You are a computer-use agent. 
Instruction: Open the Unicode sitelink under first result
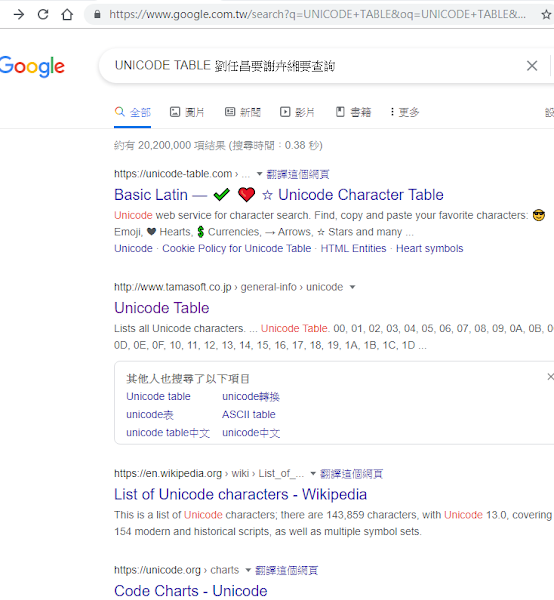(x=133, y=249)
